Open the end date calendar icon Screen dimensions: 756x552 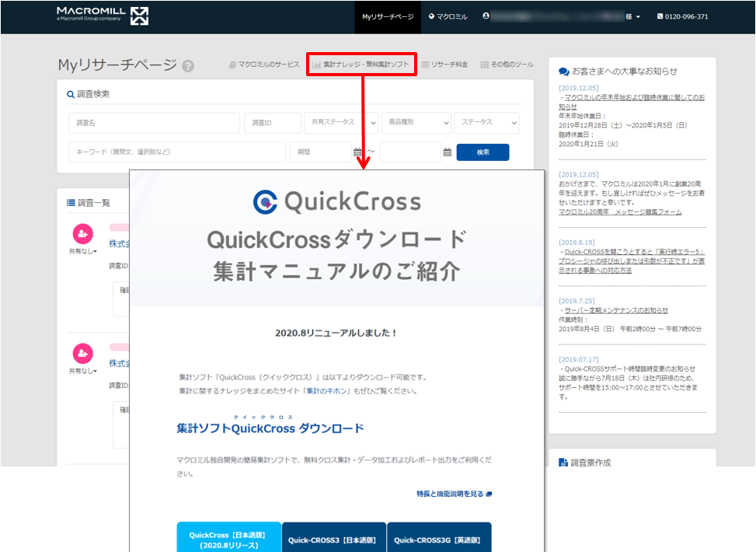[448, 152]
